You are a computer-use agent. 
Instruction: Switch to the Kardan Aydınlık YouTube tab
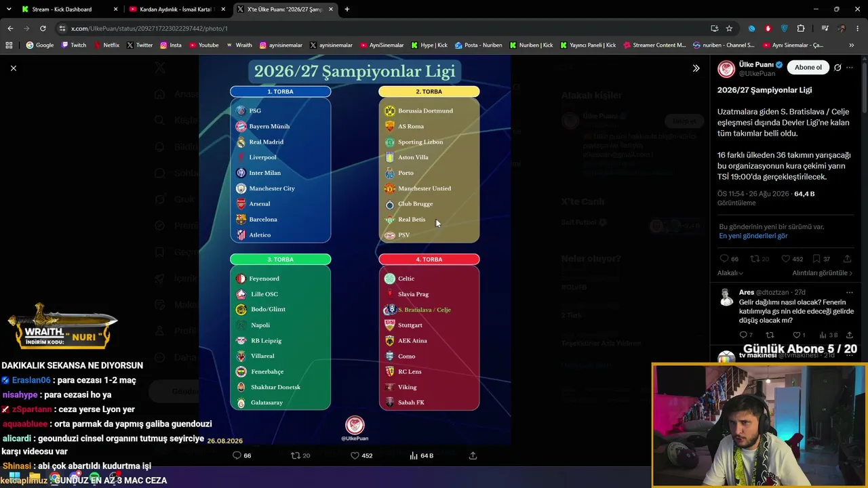(176, 9)
